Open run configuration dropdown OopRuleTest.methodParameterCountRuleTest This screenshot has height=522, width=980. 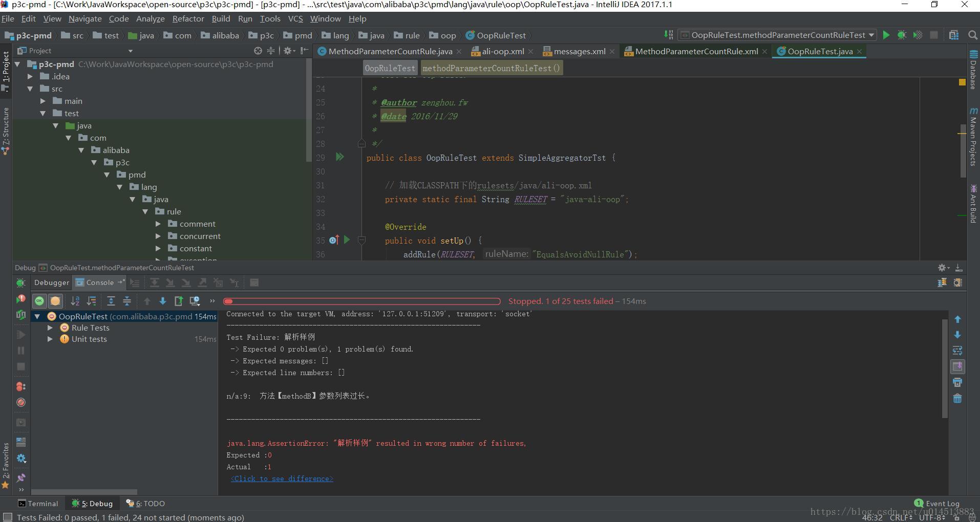(x=777, y=35)
